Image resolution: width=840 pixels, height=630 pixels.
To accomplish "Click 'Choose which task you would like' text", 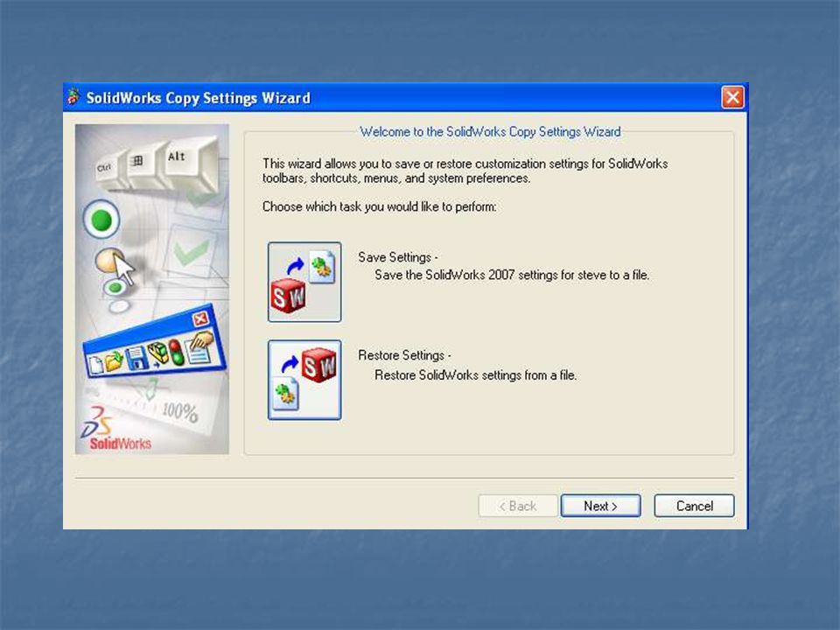I will (379, 206).
